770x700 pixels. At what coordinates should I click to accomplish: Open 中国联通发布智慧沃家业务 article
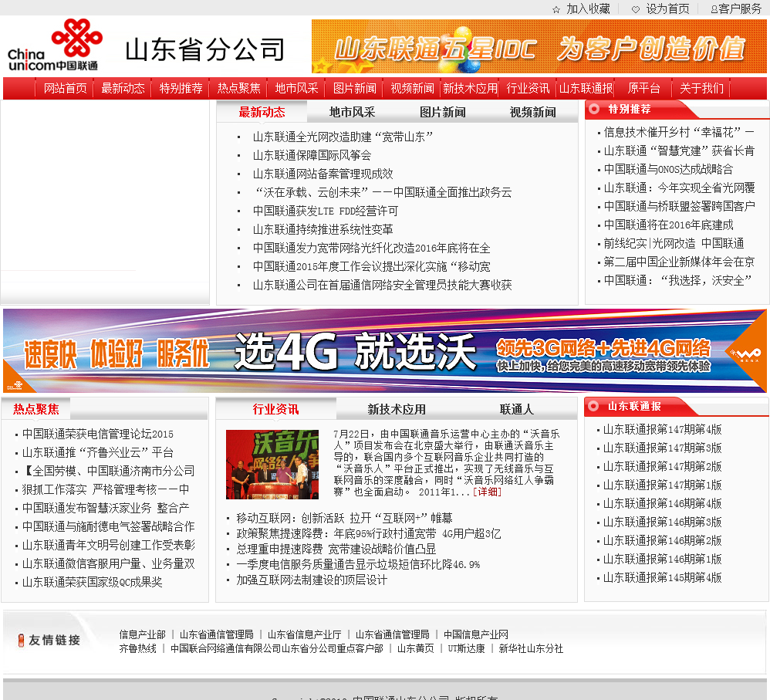click(106, 508)
